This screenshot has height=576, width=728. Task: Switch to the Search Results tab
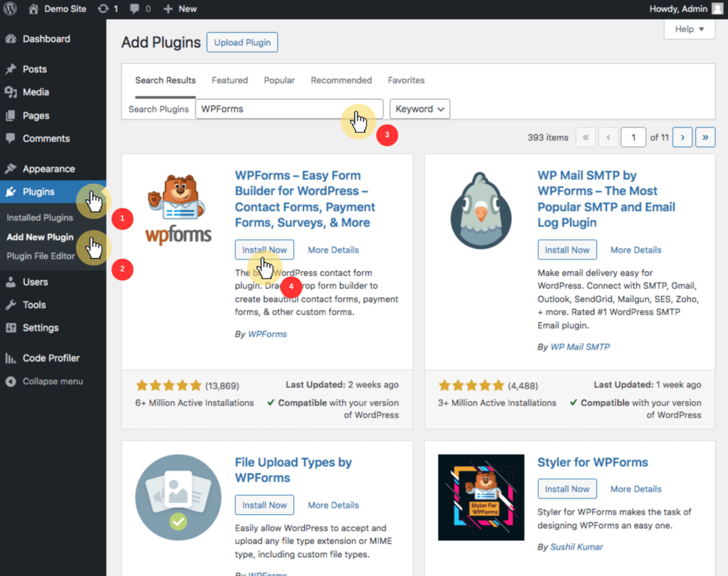165,80
